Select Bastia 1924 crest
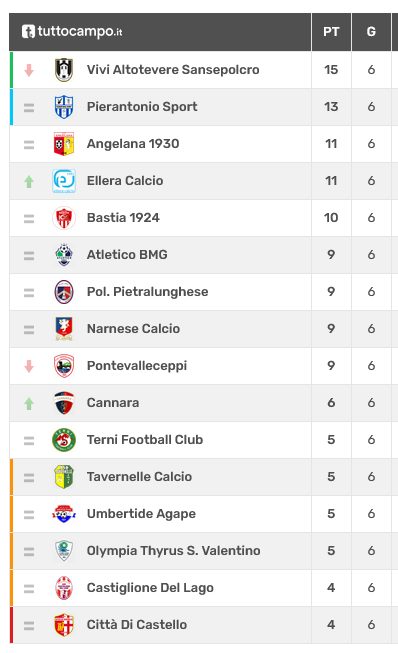 pyautogui.click(x=64, y=218)
